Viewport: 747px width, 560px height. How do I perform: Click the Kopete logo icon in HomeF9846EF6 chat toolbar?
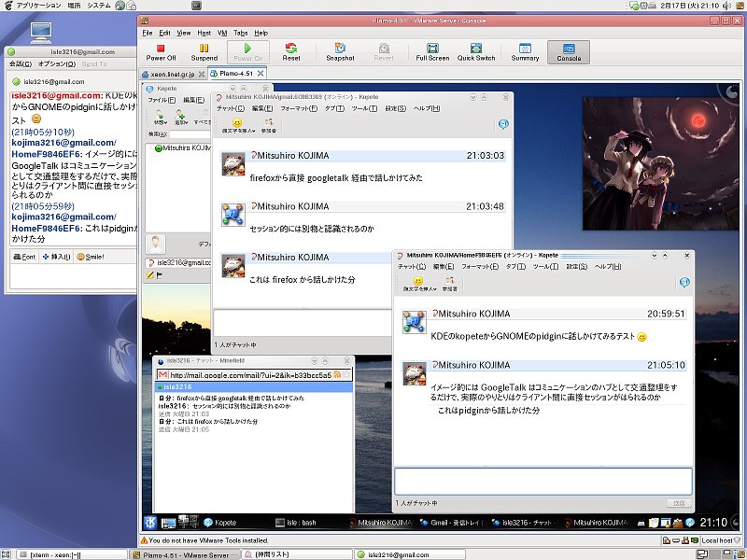[x=684, y=283]
